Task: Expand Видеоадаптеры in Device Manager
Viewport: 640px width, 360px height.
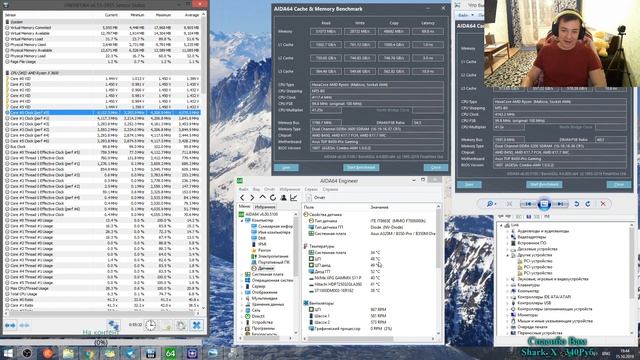Action: (508, 237)
